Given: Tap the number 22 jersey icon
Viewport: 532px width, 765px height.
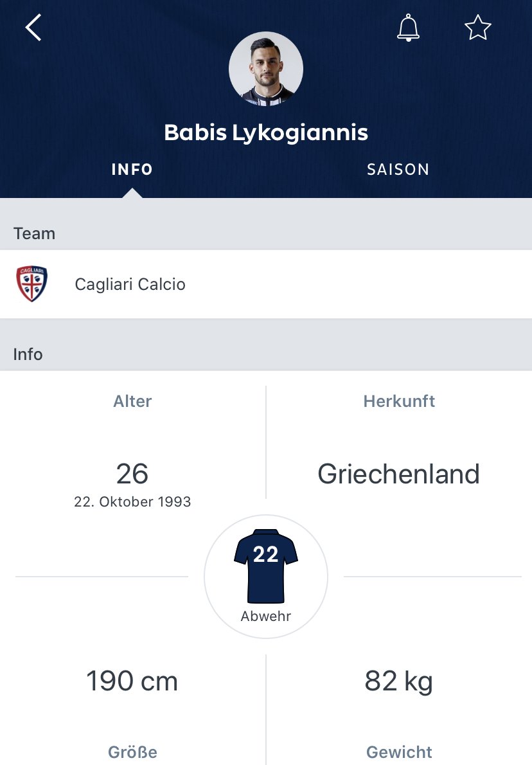Looking at the screenshot, I should 266,566.
